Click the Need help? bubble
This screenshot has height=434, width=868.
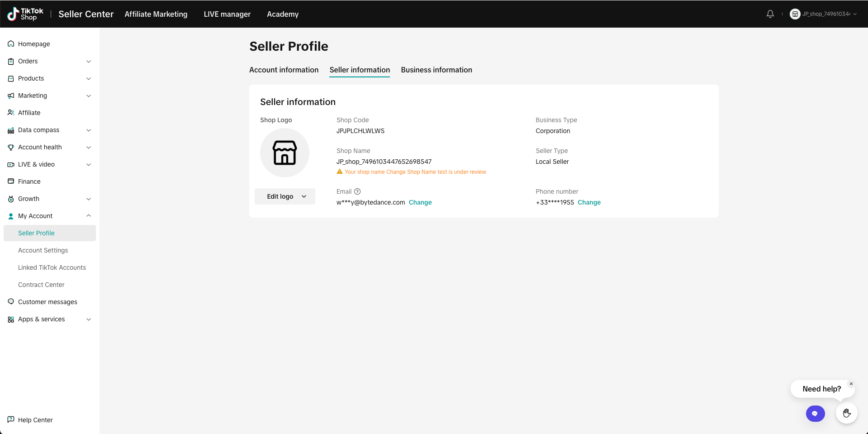tap(821, 389)
